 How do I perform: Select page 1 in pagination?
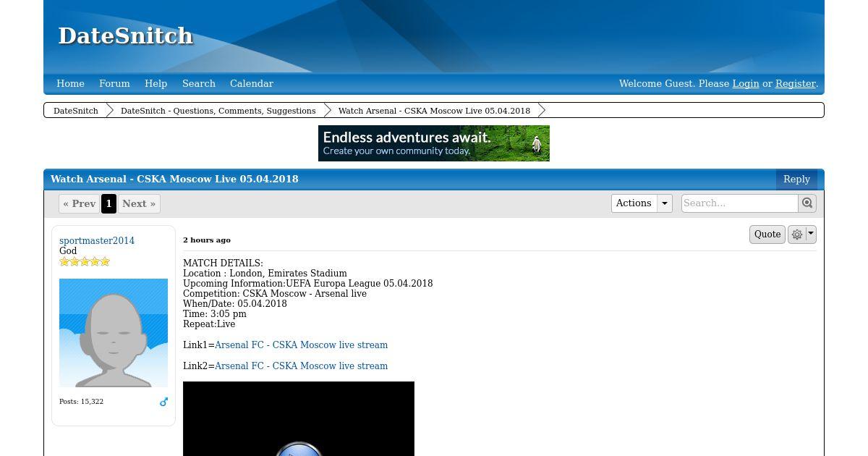point(109,204)
